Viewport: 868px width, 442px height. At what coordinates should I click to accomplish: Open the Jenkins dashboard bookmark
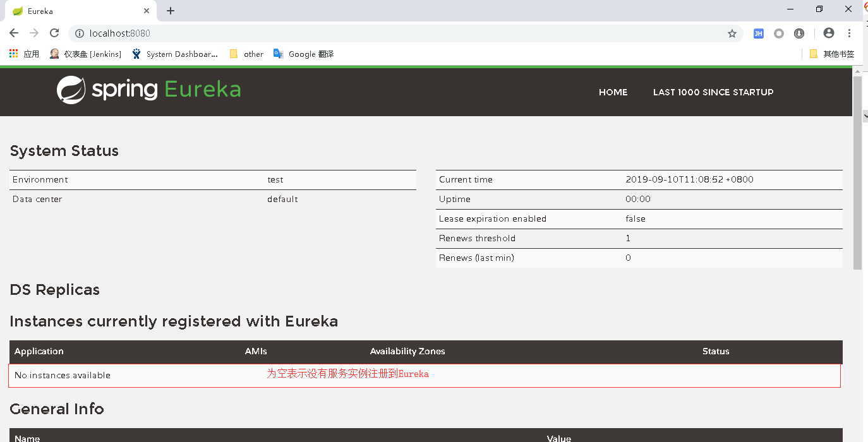point(85,54)
